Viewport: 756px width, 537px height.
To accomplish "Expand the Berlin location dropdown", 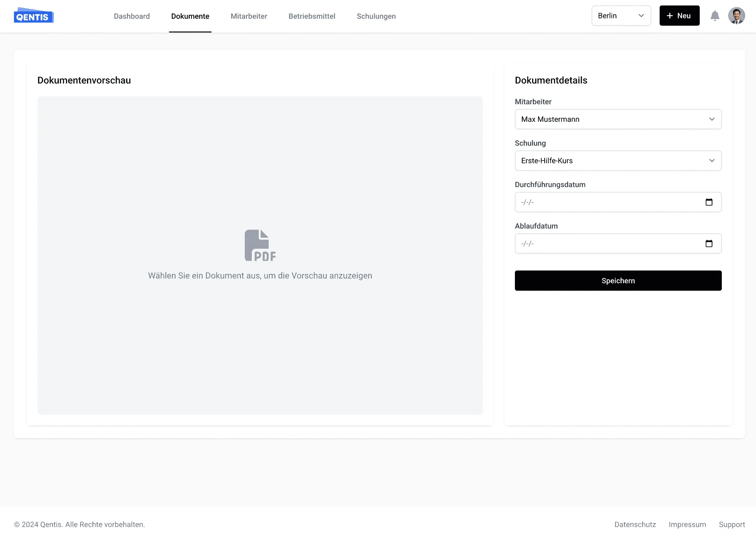I will [x=621, y=16].
